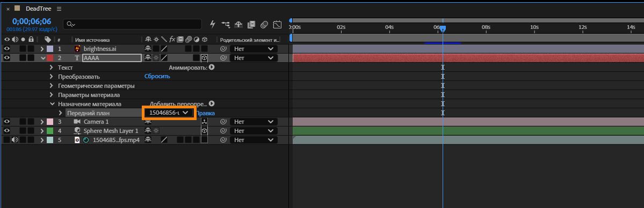Click the Имя источника column header
Image resolution: width=644 pixels, height=208 pixels.
coord(92,40)
